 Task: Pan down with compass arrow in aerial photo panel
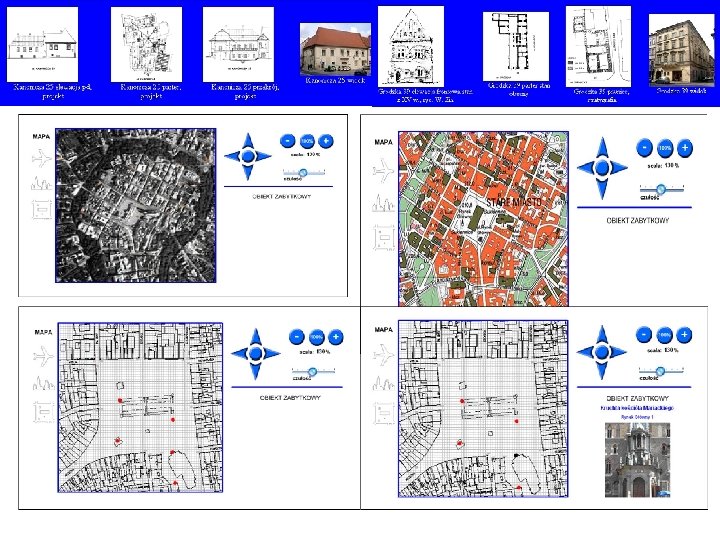coord(248,173)
